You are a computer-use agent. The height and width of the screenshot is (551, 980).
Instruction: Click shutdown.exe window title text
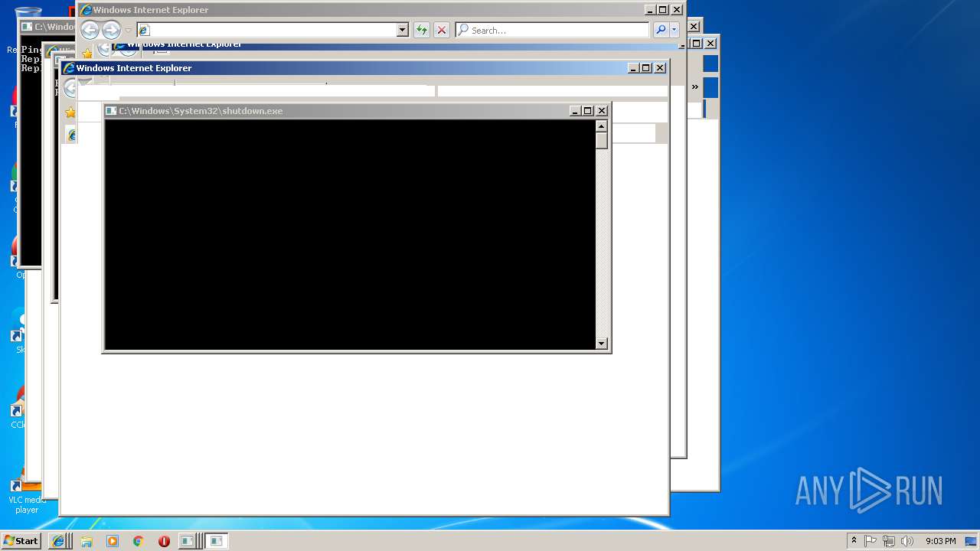[201, 111]
